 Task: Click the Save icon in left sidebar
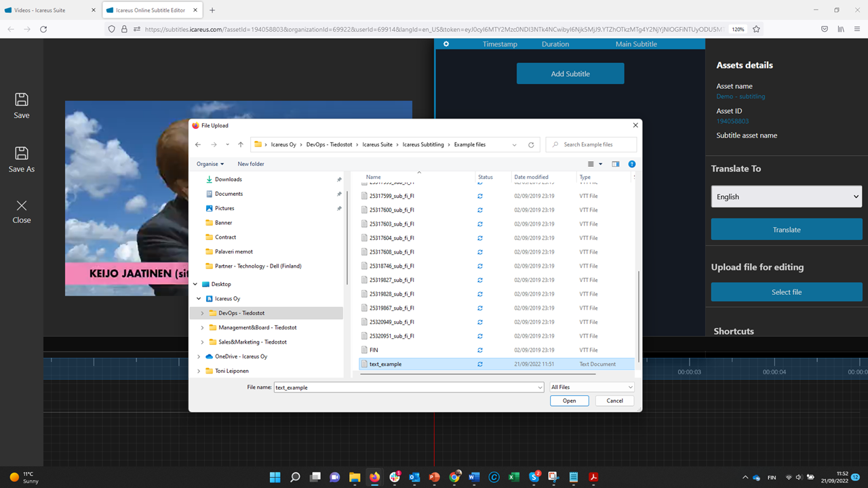pos(22,100)
